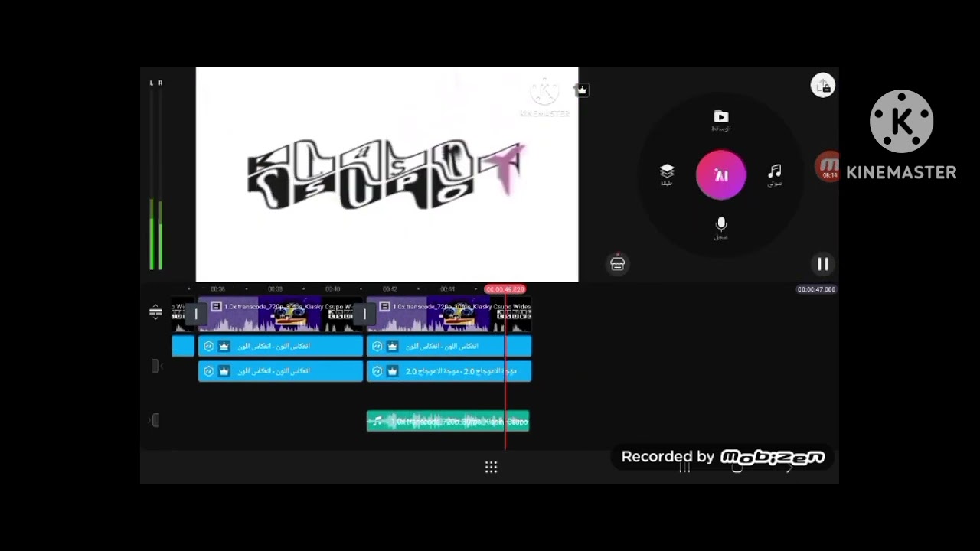The height and width of the screenshot is (551, 980).
Task: Tap the Klasky Csupo logo video preview
Action: 387,174
